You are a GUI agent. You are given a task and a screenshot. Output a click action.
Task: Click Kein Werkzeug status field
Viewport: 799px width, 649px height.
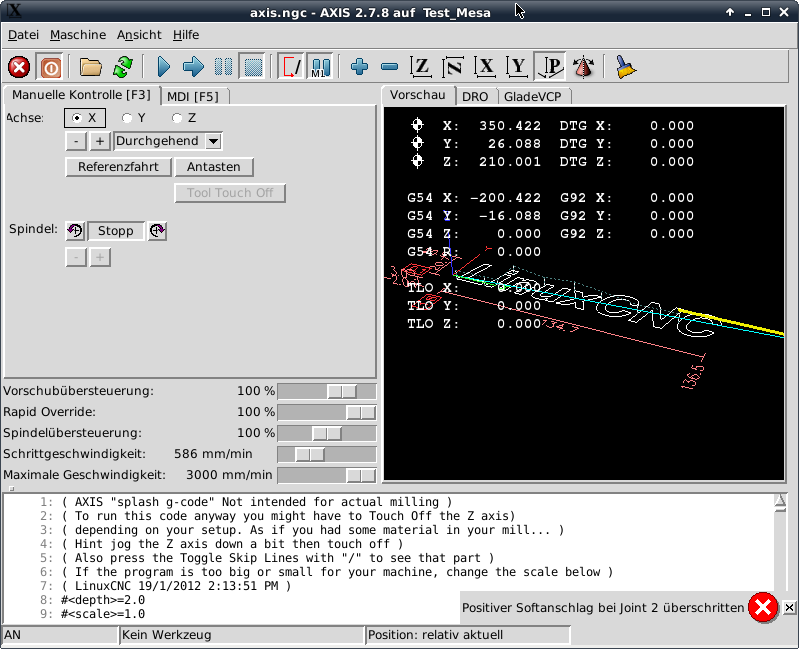pyautogui.click(x=242, y=635)
